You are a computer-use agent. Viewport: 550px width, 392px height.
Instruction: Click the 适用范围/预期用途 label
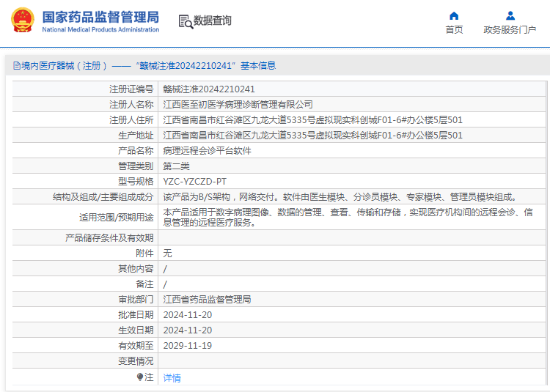(x=117, y=218)
